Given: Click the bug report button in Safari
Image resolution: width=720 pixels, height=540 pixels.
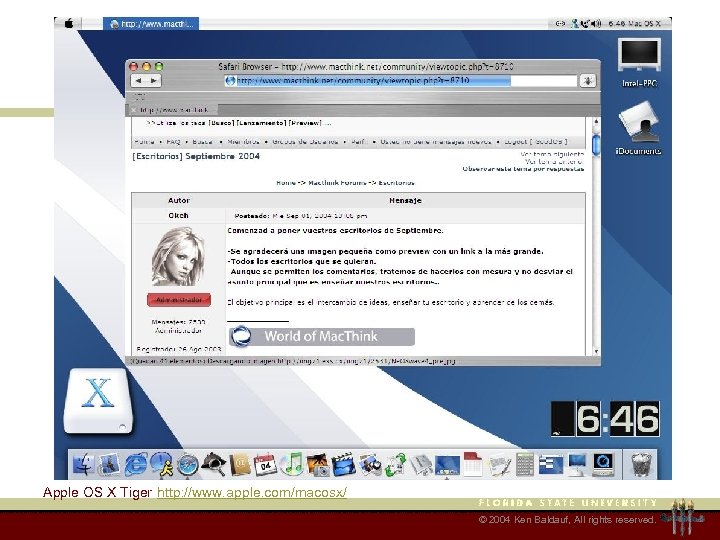Looking at the screenshot, I should pos(588,81).
